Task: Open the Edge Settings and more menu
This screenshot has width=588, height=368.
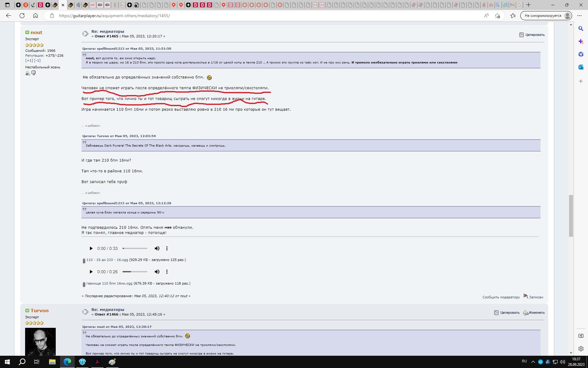Action: coord(579,16)
